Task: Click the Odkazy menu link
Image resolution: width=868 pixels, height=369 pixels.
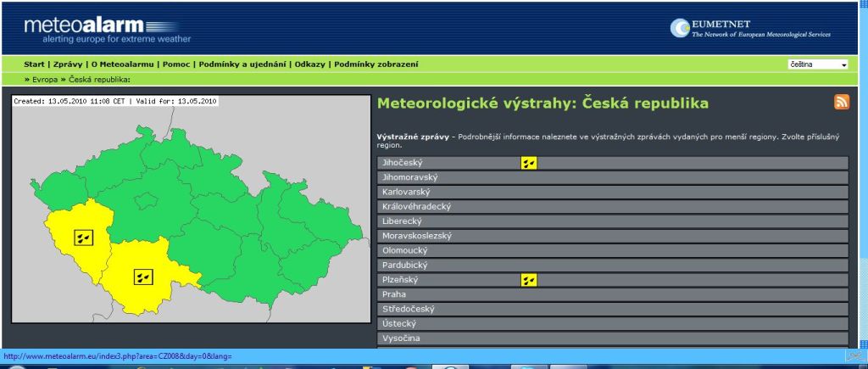Action: tap(310, 64)
